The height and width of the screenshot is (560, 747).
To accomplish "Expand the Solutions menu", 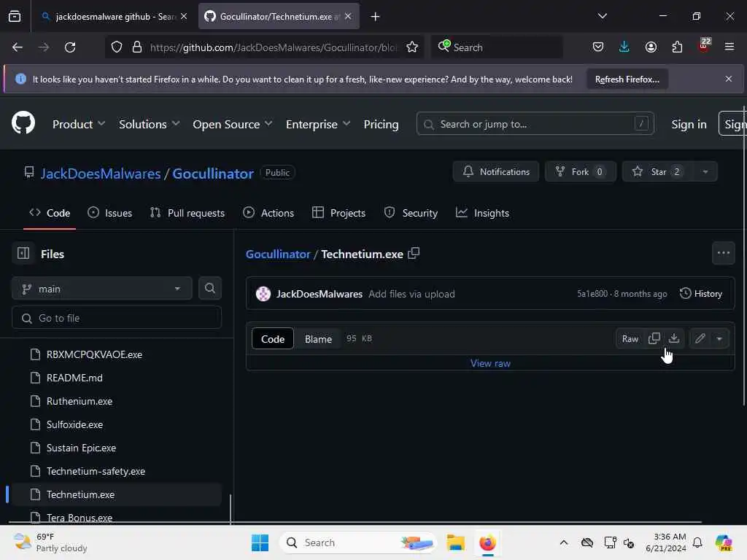I will [149, 124].
